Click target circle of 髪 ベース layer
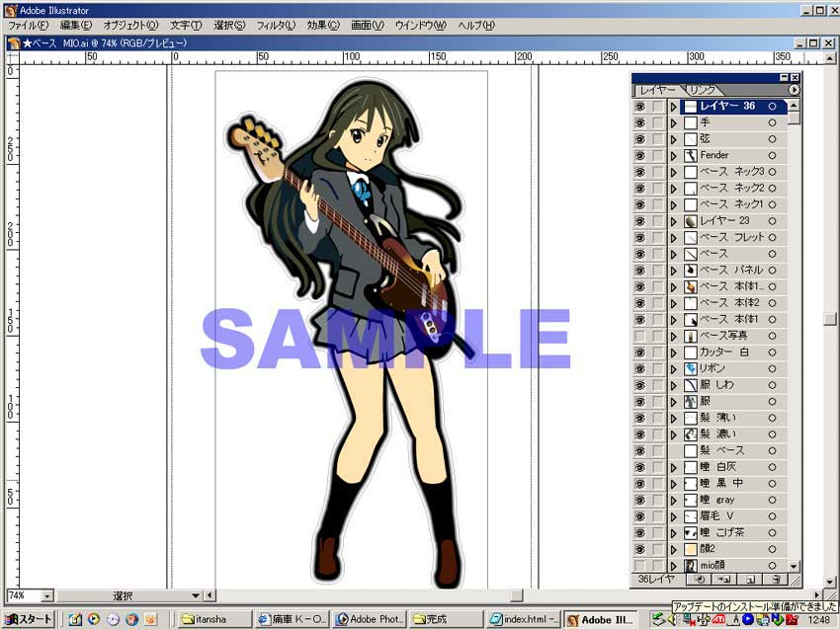This screenshot has height=630, width=840. click(x=772, y=450)
